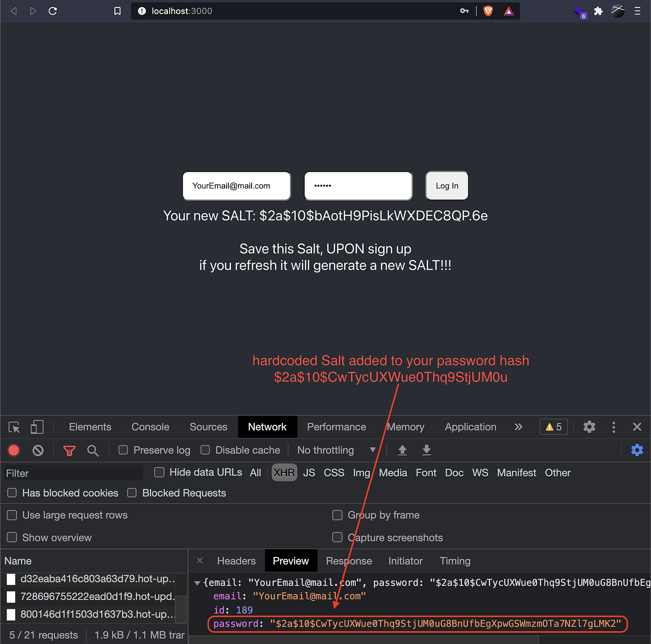Open the network request filter bar
The height and width of the screenshot is (644, 651).
click(x=69, y=450)
